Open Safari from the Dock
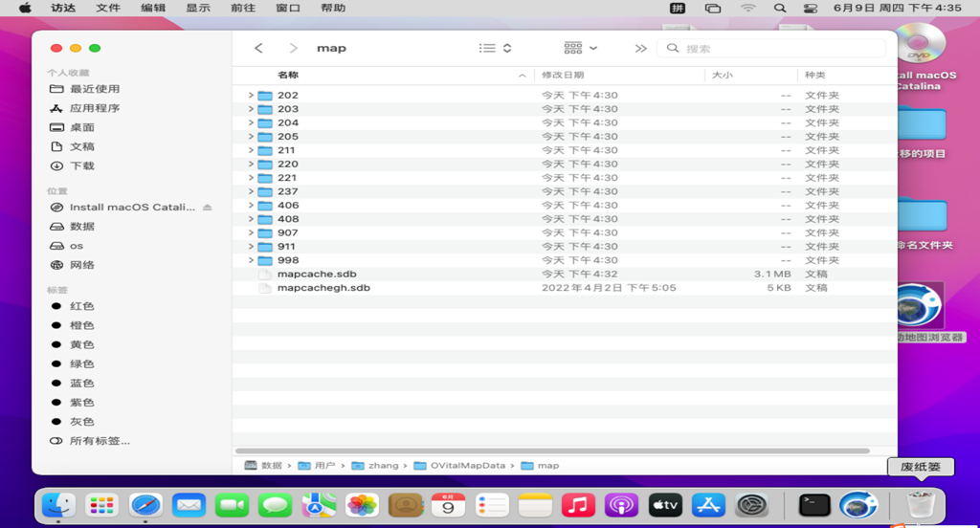The width and height of the screenshot is (980, 528). (145, 505)
